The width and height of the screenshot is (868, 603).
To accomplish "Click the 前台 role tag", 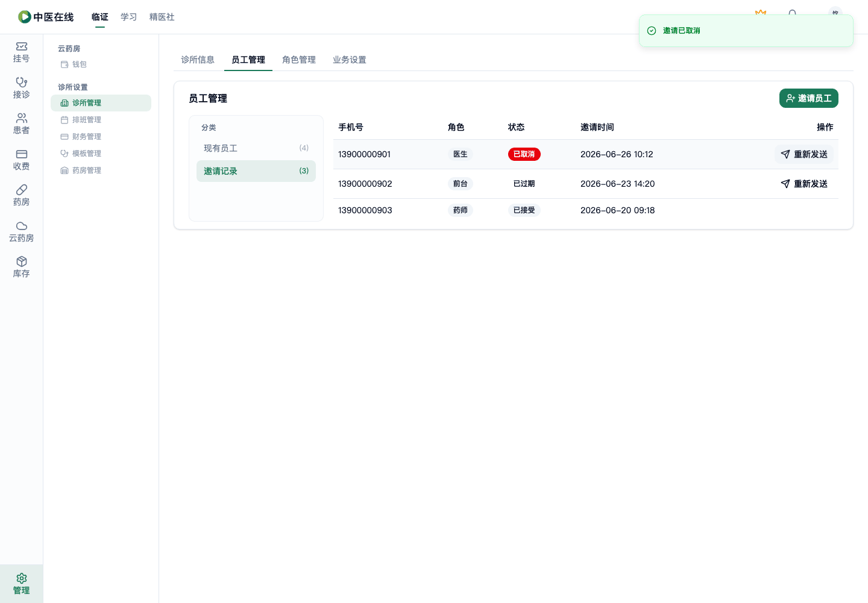I will click(x=461, y=184).
